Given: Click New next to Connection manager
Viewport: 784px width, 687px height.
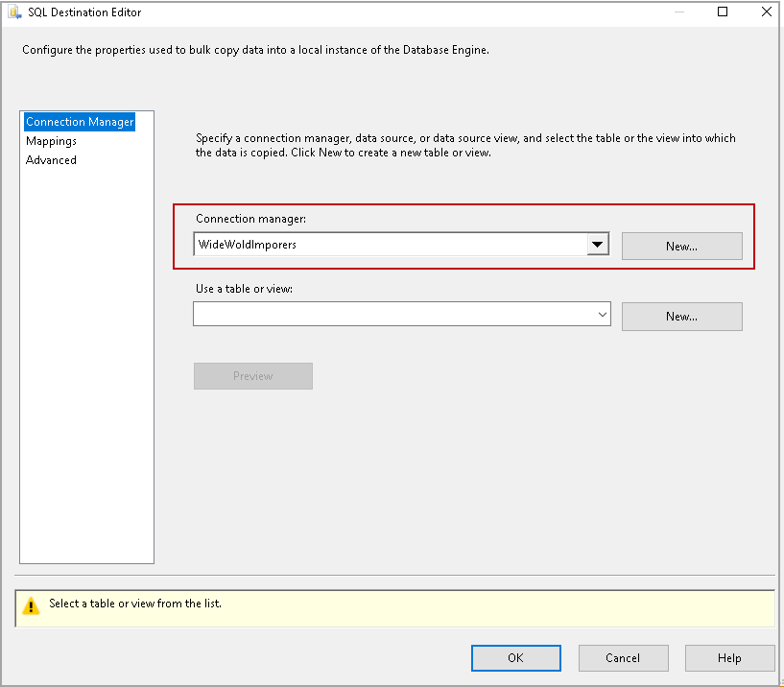Looking at the screenshot, I should click(681, 247).
